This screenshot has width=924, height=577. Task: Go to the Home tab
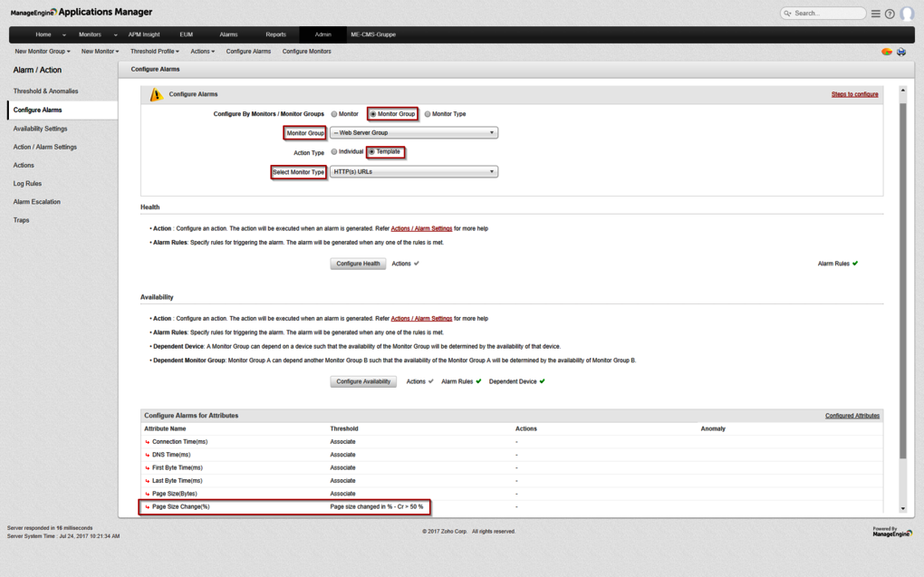point(43,34)
